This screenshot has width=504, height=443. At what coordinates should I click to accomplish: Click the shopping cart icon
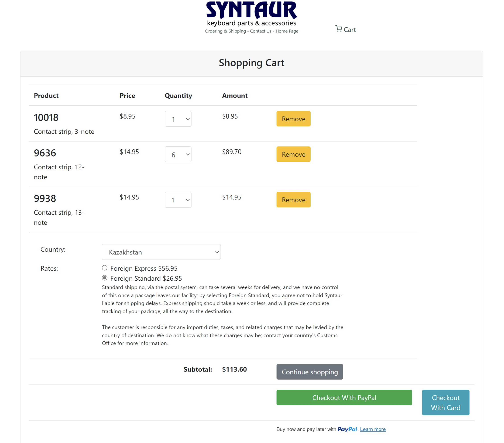(338, 29)
